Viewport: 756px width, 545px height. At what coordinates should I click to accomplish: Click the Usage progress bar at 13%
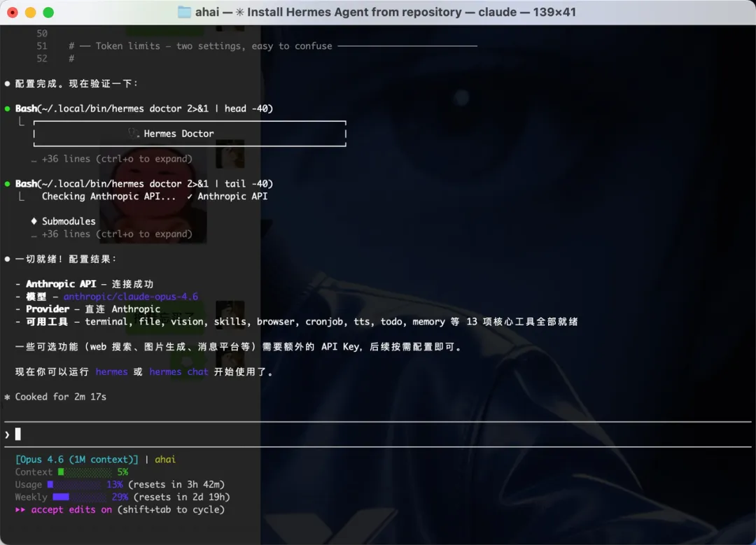click(74, 484)
